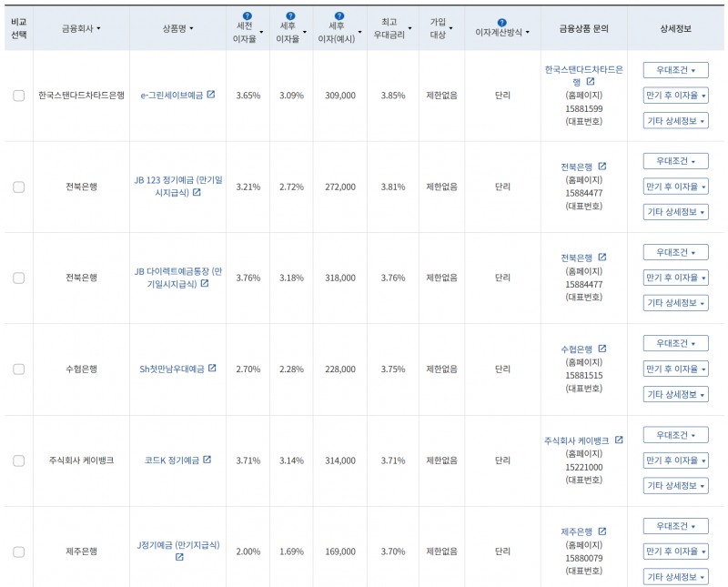
Task: Expand 우대조건 for JB 다이렉트예금통장 row
Action: [675, 252]
